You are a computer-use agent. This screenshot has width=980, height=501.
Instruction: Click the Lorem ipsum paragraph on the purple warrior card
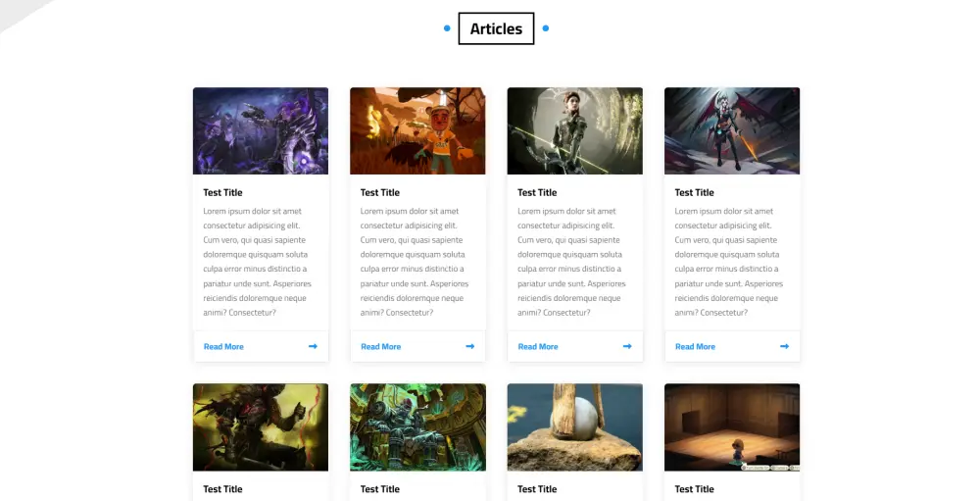[258, 262]
